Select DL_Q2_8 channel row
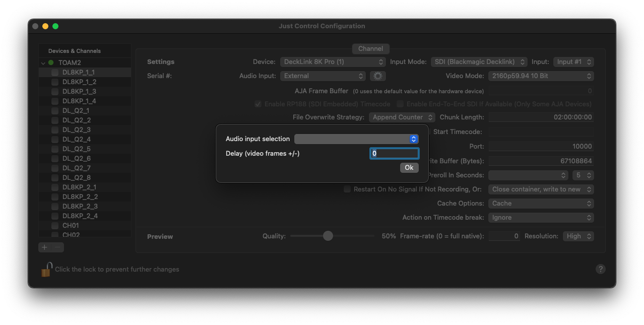Screen dimensions: 644x325 pos(85,178)
